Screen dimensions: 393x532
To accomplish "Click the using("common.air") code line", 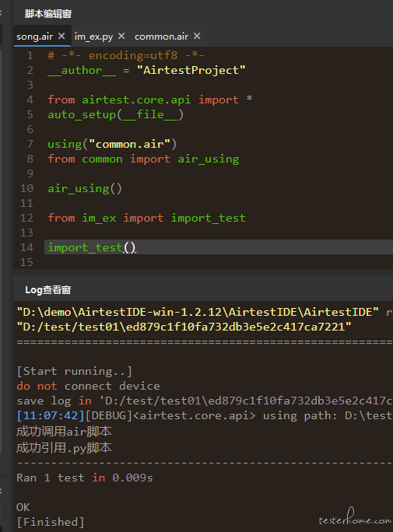I will (112, 144).
